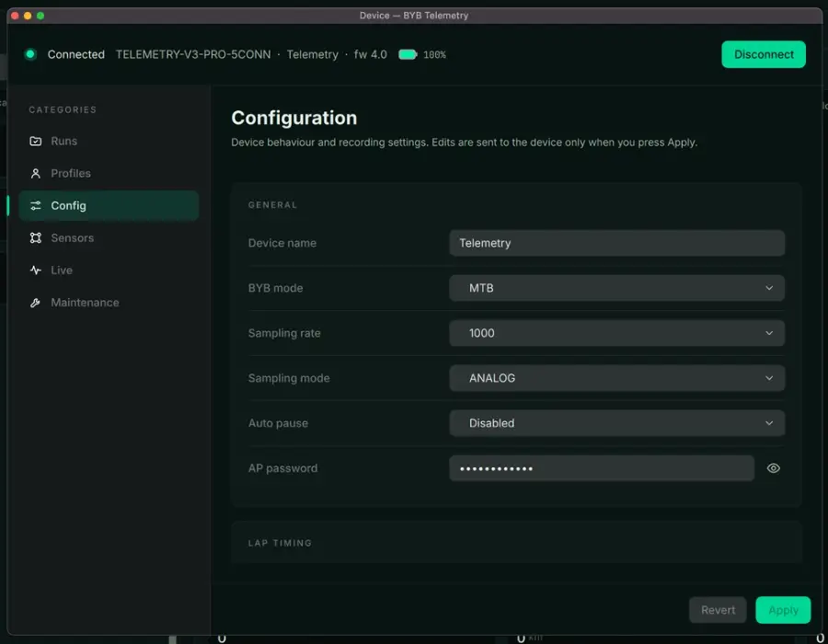828x644 pixels.
Task: Click the Config sliders icon
Action: (35, 205)
